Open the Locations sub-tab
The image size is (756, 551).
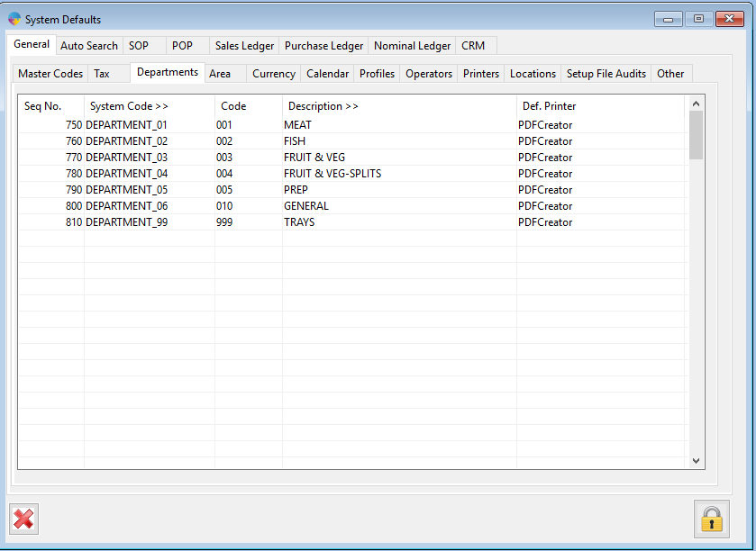point(533,74)
